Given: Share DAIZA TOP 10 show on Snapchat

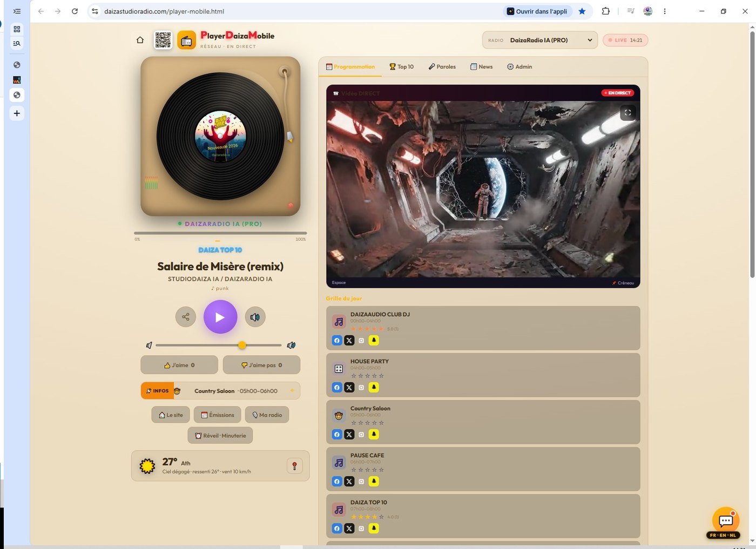Looking at the screenshot, I should click(x=374, y=528).
